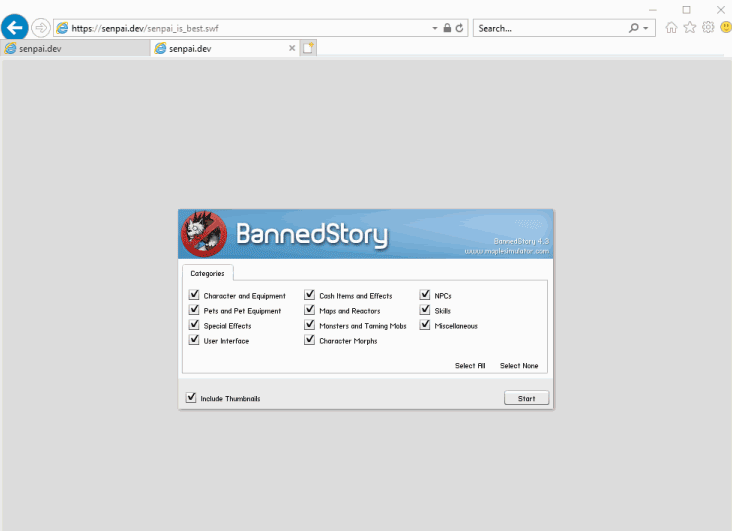The width and height of the screenshot is (732, 531).
Task: Toggle User Interface checkbox
Action: (194, 340)
